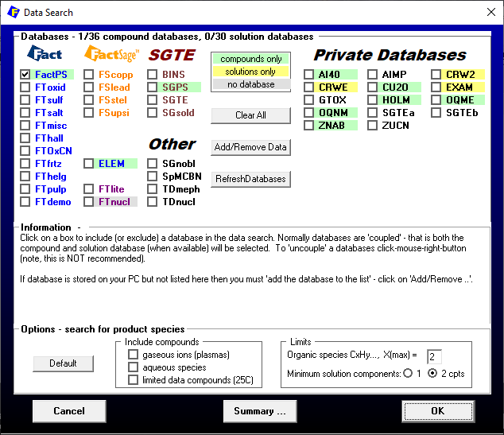Screen dimensions: 504x435
Task: Check the ELEM database box
Action: tap(89, 164)
